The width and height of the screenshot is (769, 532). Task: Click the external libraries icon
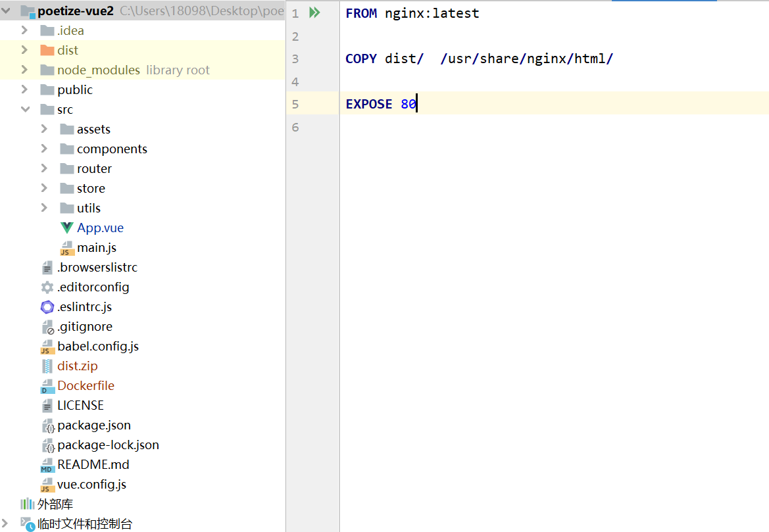(x=27, y=504)
